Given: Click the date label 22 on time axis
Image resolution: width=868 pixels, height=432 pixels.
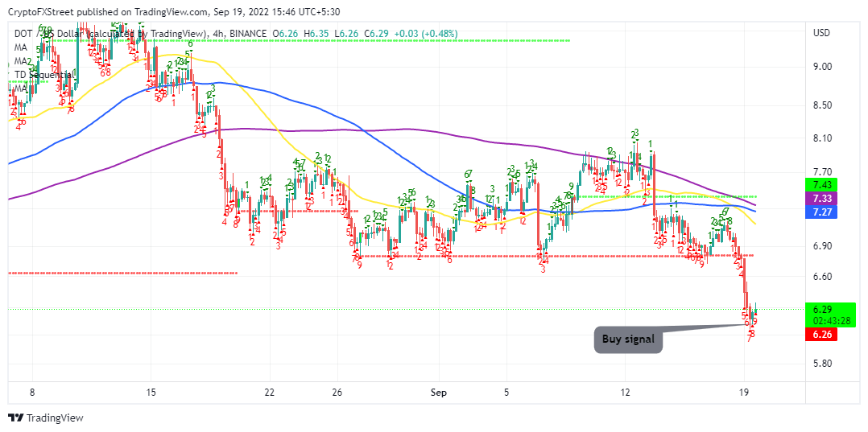Looking at the screenshot, I should (270, 392).
